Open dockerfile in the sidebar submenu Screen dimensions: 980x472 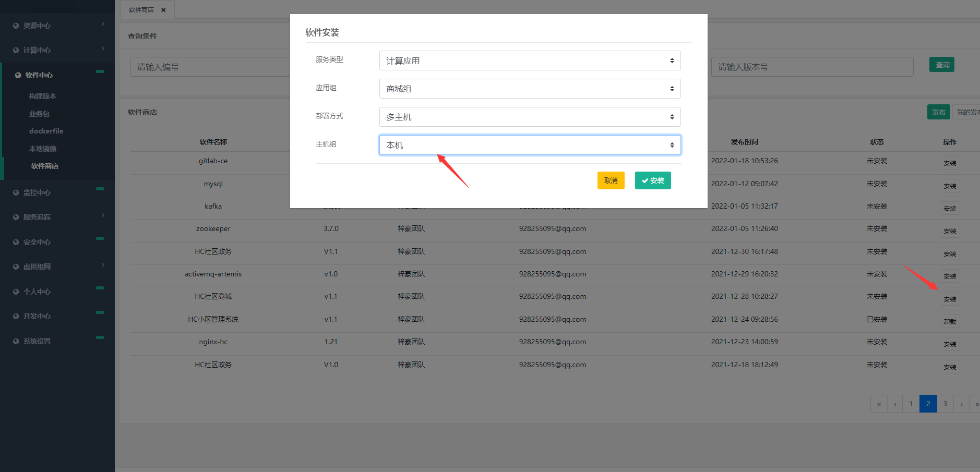pyautogui.click(x=46, y=131)
